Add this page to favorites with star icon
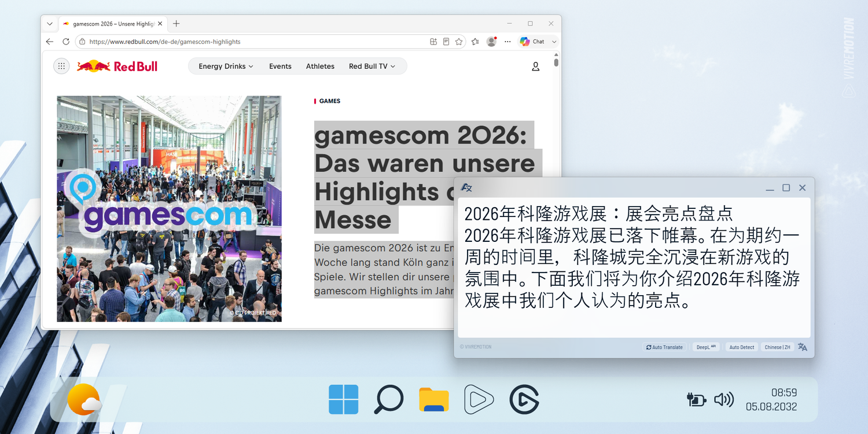The image size is (868, 434). [x=459, y=42]
